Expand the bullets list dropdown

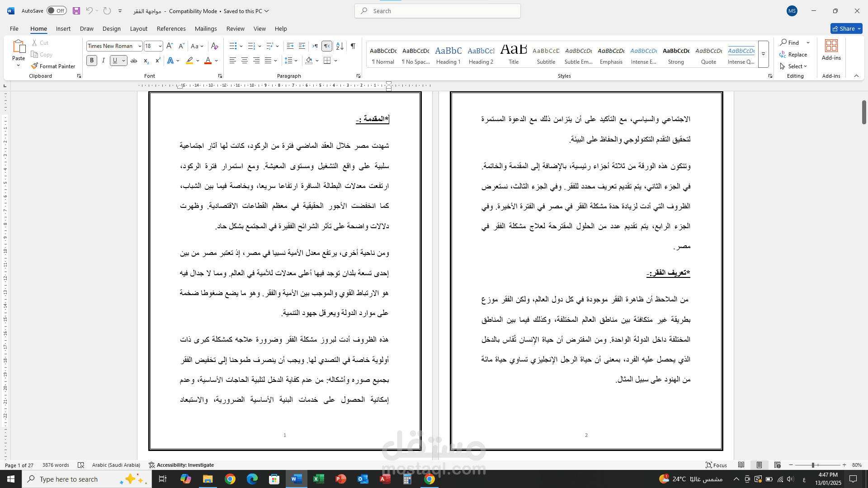(241, 46)
